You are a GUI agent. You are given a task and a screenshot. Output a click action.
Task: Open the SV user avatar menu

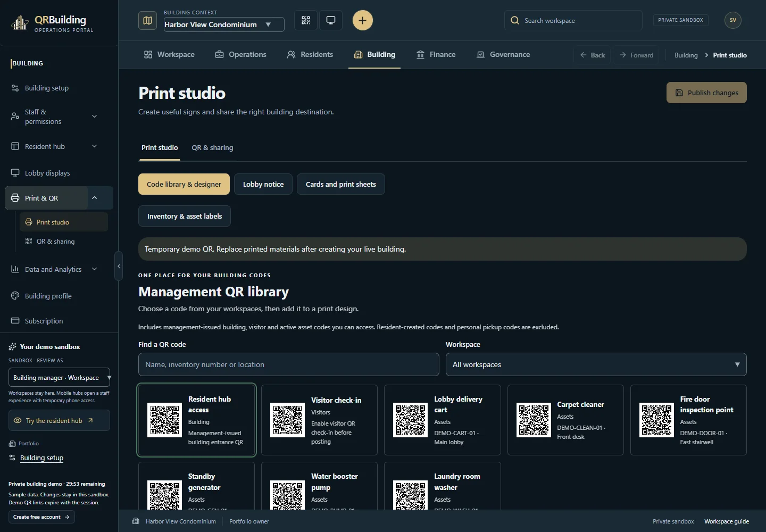click(733, 20)
